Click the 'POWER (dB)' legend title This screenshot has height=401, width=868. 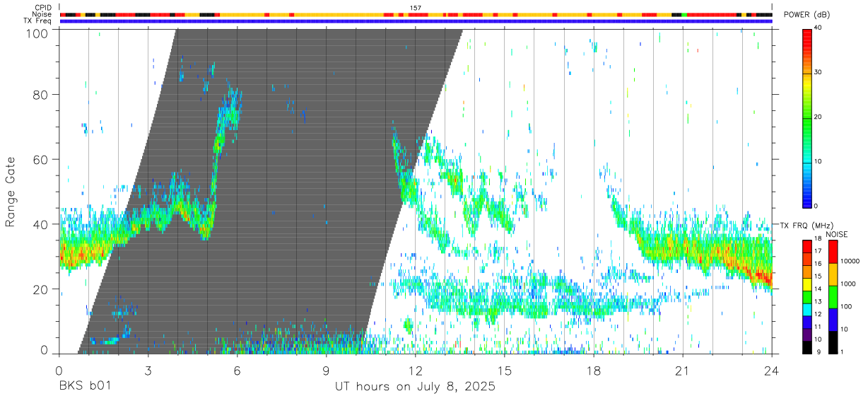tap(808, 14)
